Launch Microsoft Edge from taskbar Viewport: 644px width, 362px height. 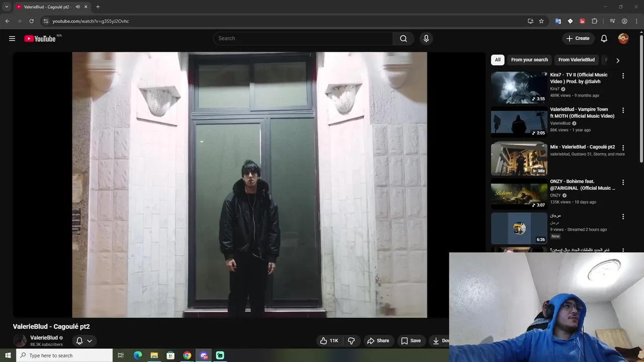click(x=138, y=355)
